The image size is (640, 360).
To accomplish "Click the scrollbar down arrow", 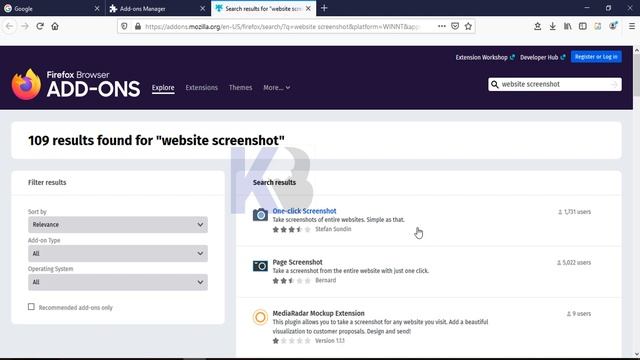I will pyautogui.click(x=636, y=354).
